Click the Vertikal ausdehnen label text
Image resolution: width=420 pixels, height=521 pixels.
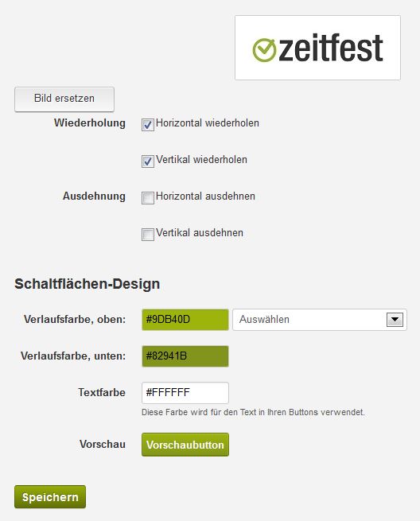[200, 233]
